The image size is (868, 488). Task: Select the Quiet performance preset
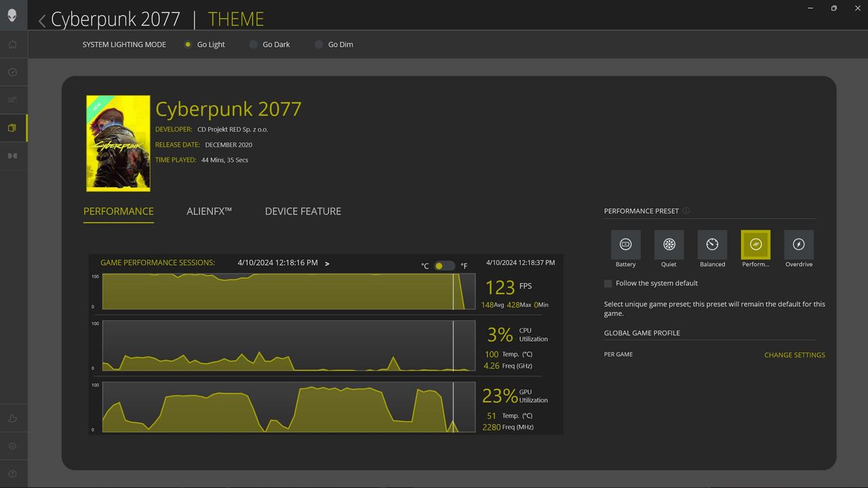[669, 244]
